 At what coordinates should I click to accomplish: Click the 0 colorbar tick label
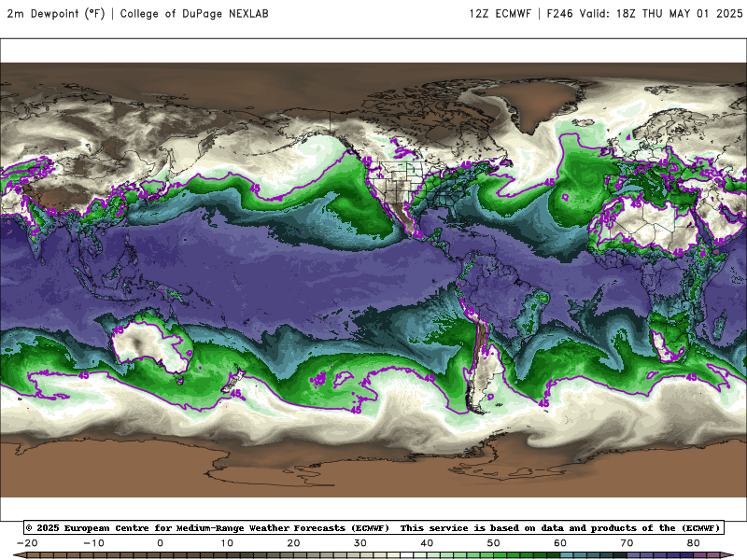[160, 543]
